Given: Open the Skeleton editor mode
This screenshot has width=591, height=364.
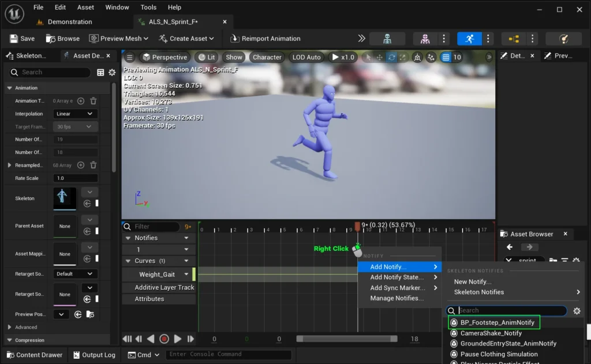Looking at the screenshot, I should pos(387,39).
